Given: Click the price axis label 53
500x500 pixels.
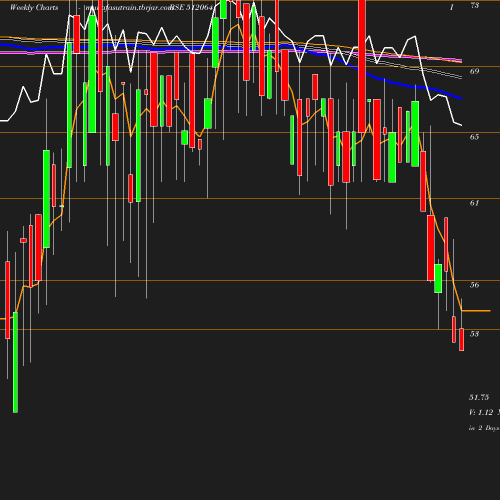Looking at the screenshot, I should [475, 334].
